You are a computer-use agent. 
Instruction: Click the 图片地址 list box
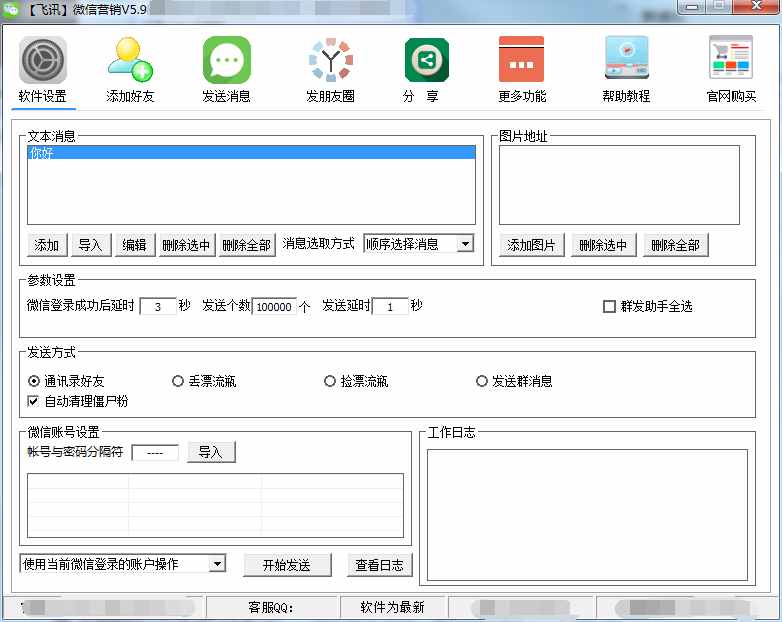619,185
